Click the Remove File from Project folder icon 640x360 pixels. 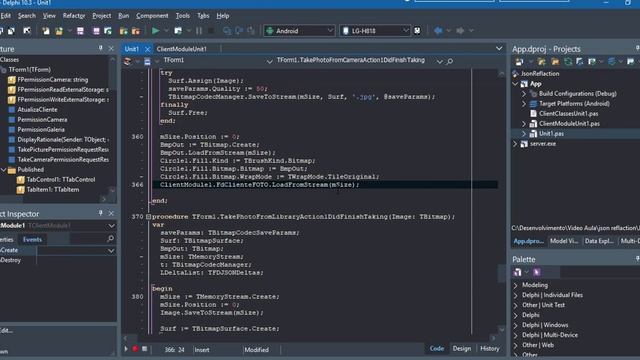pyautogui.click(x=136, y=31)
